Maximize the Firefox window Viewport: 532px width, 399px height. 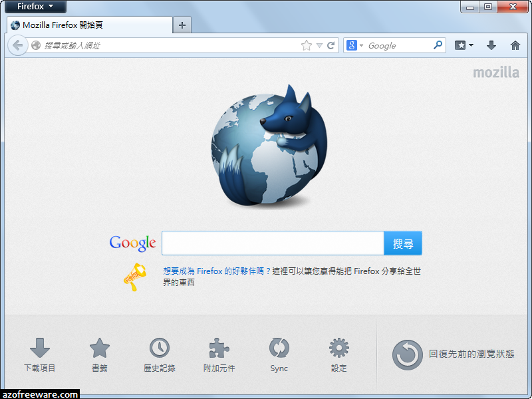coord(488,7)
